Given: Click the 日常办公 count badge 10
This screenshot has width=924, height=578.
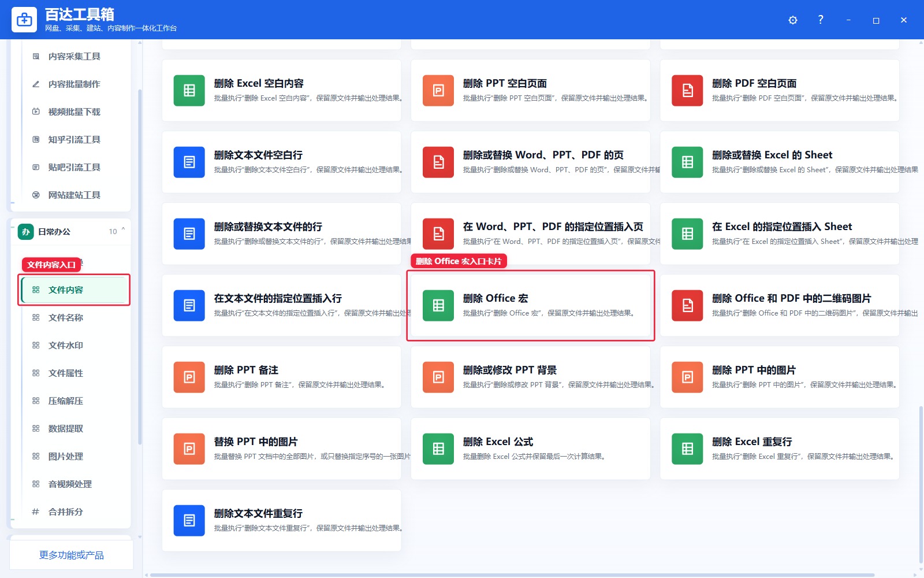Looking at the screenshot, I should click(x=113, y=232).
